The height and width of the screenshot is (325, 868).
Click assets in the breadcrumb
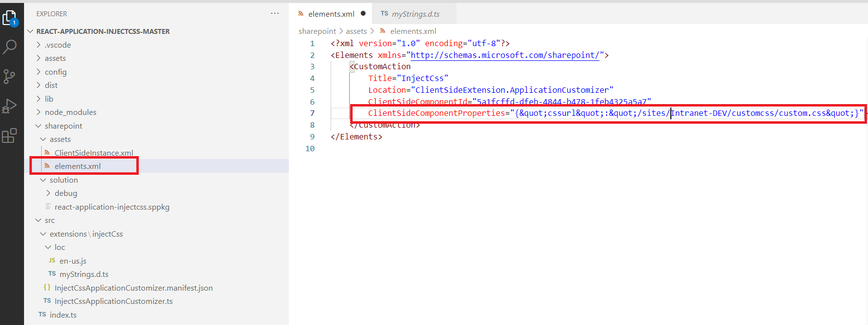click(357, 31)
